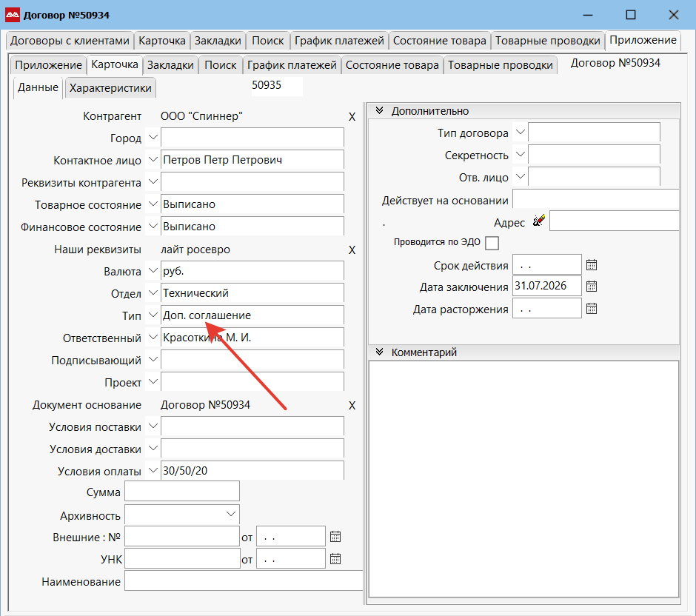Click the УНК number input field
696x616 pixels.
(182, 558)
